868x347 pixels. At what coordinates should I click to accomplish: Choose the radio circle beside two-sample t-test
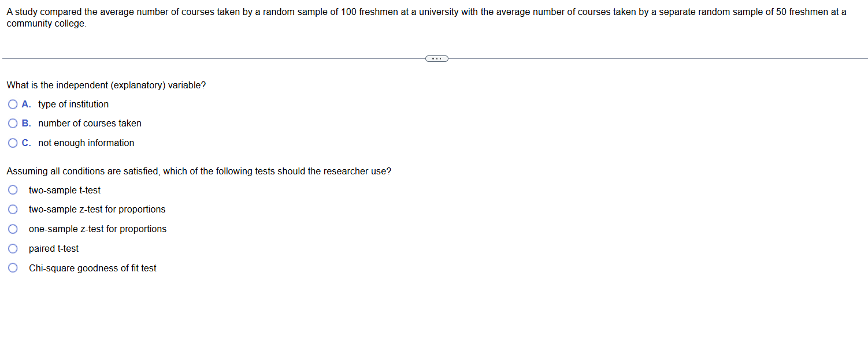(x=13, y=191)
